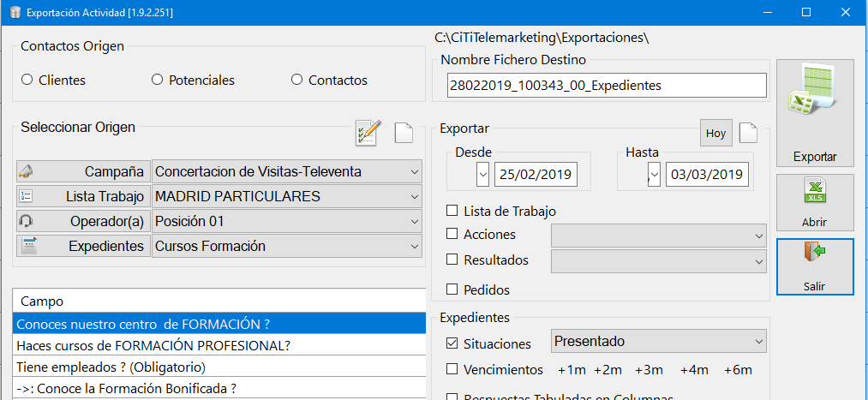868x400 pixels.
Task: Uncheck the Situaciones checkbox
Action: point(452,343)
